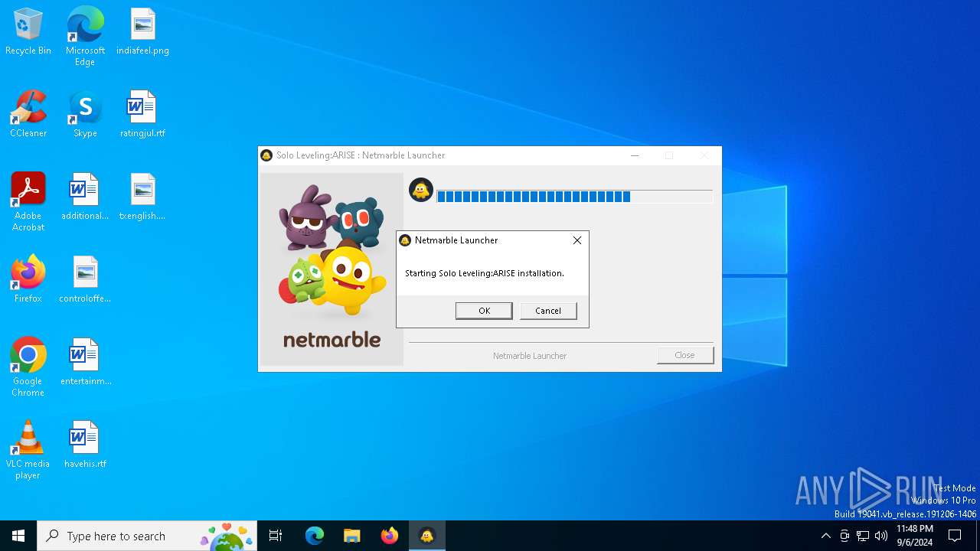Select the ratingjul.rtf document
The image size is (980, 551).
click(143, 115)
